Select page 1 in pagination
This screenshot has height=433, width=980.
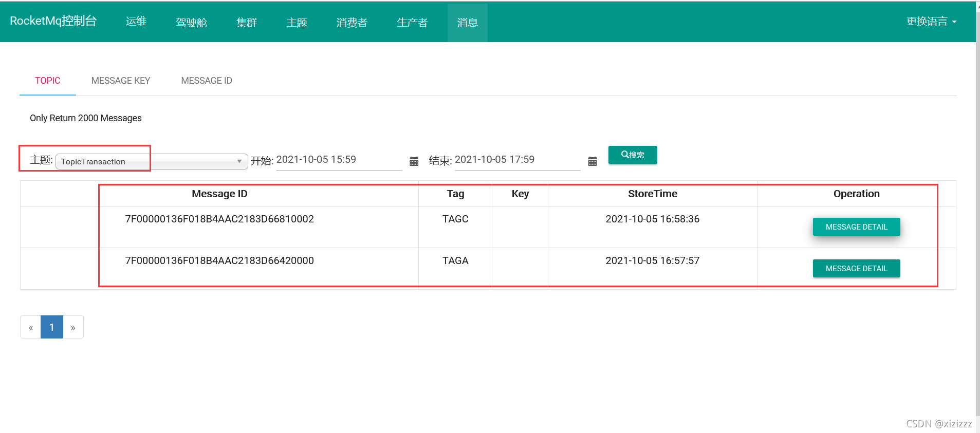pyautogui.click(x=52, y=327)
